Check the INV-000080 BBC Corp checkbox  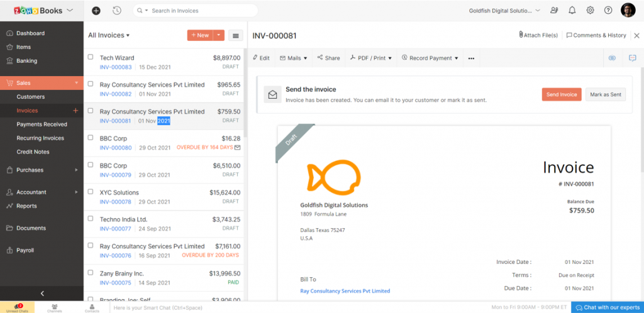tap(91, 138)
